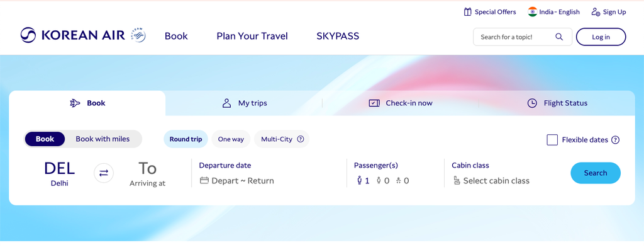Click the Multi-City help question icon

(300, 139)
